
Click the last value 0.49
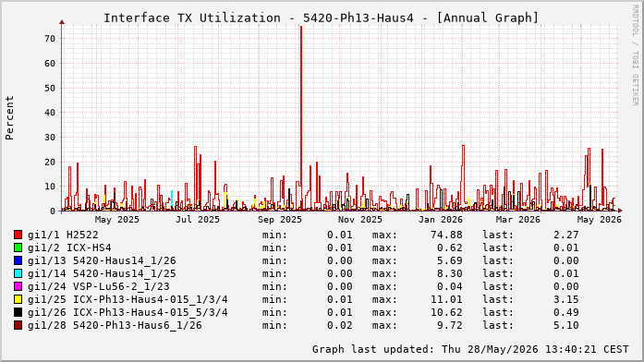click(566, 312)
